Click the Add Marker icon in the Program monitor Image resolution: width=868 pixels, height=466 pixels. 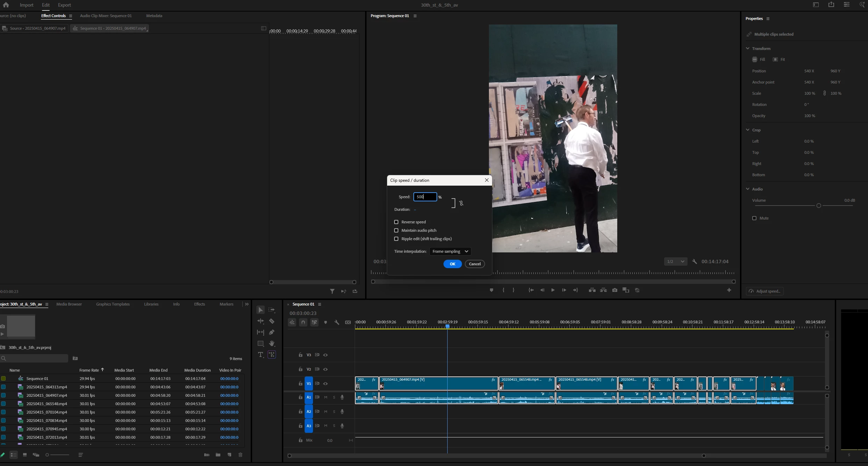491,290
